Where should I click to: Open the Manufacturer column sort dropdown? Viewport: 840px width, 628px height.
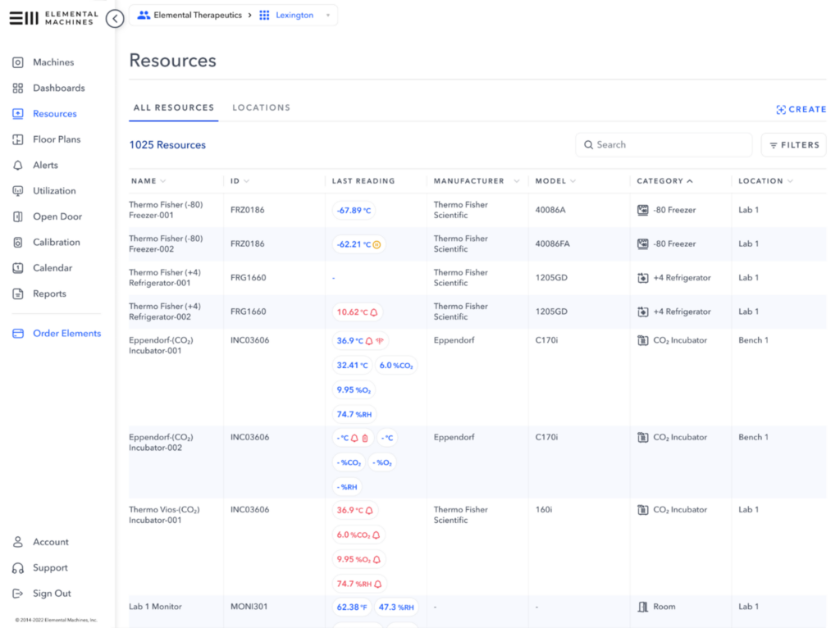pyautogui.click(x=517, y=181)
